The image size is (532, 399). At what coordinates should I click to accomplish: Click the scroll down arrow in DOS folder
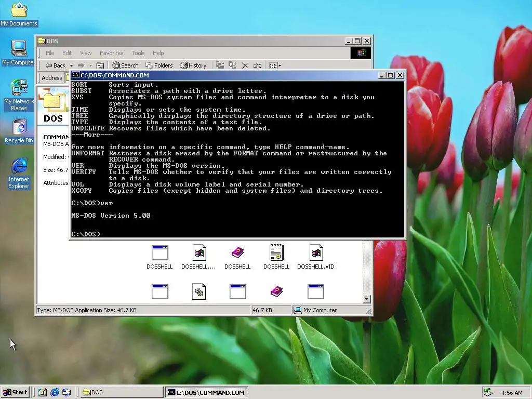tap(366, 299)
